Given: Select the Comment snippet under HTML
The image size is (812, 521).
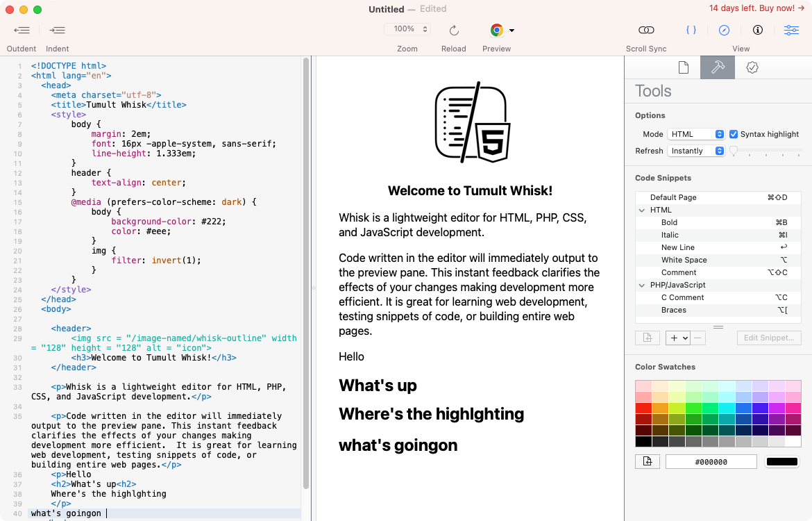Looking at the screenshot, I should point(718,272).
